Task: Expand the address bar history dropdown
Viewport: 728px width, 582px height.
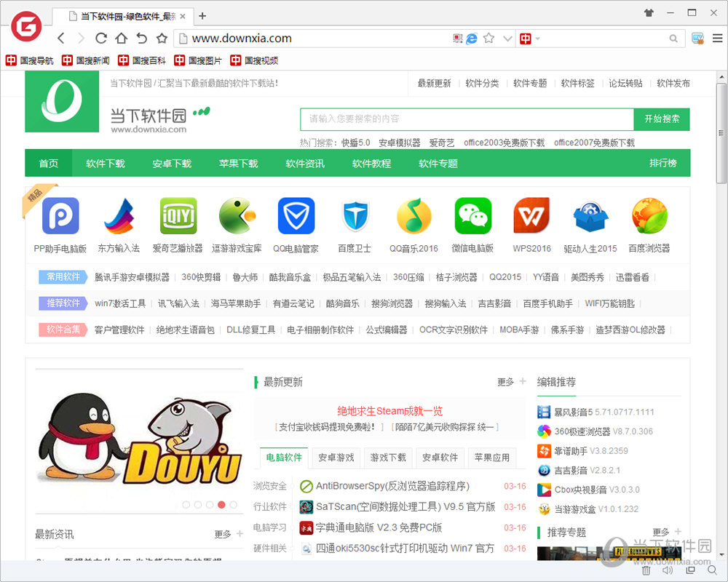Action: tap(507, 39)
